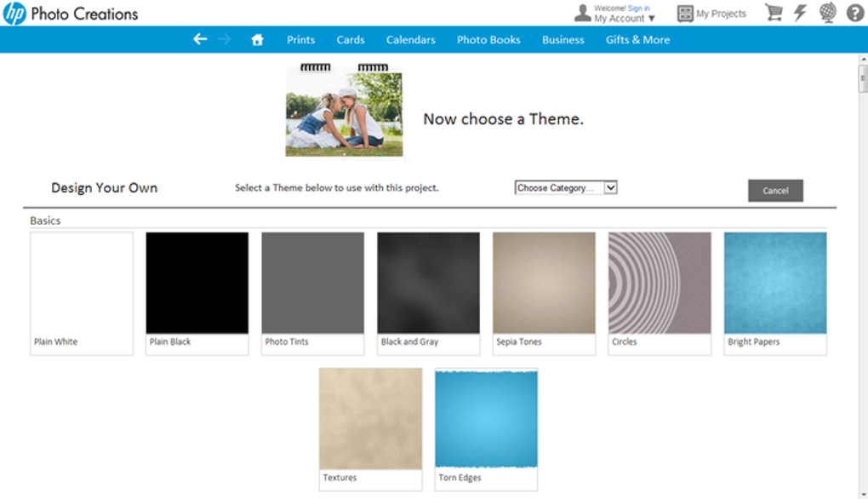Open the shopping cart icon
Viewport: 868px width, 499px height.
coord(774,12)
